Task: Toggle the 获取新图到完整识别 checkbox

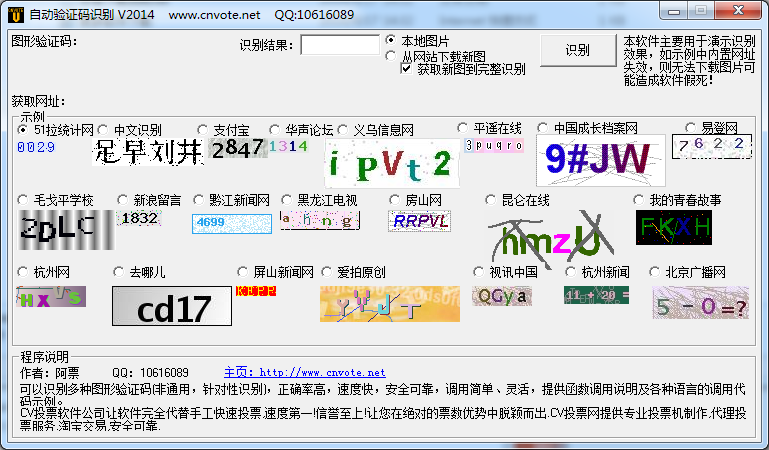Action: point(407,69)
